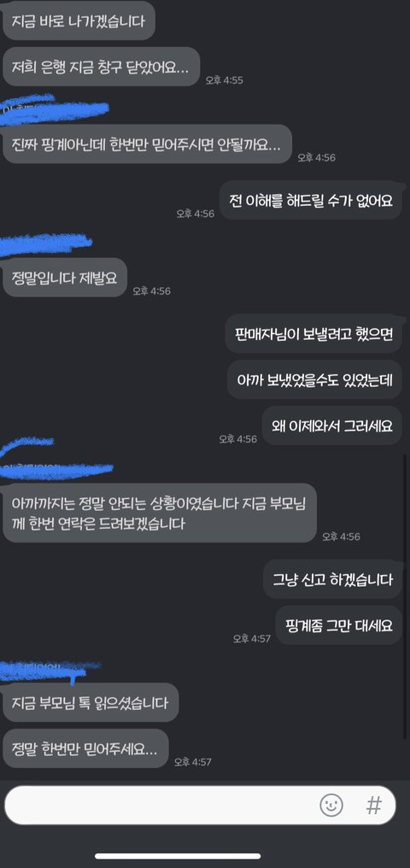Tap the bubble '저희 은행 지금 창구 닫았어요…'
The image size is (410, 868).
coord(101,67)
